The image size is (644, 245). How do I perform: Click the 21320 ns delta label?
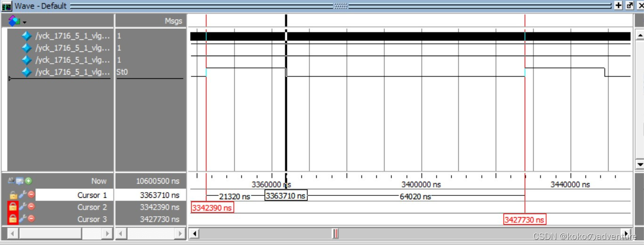tap(235, 196)
